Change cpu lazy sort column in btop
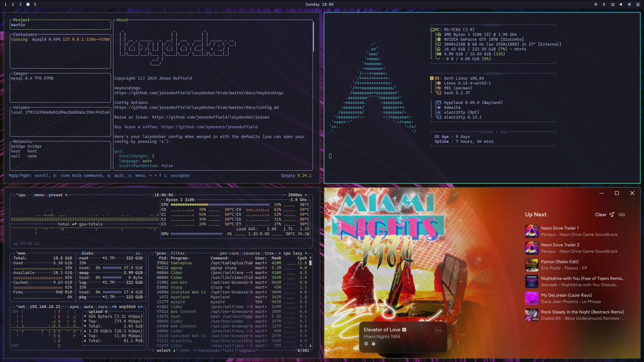Screen dimensions: 644x362 pyautogui.click(x=292, y=253)
